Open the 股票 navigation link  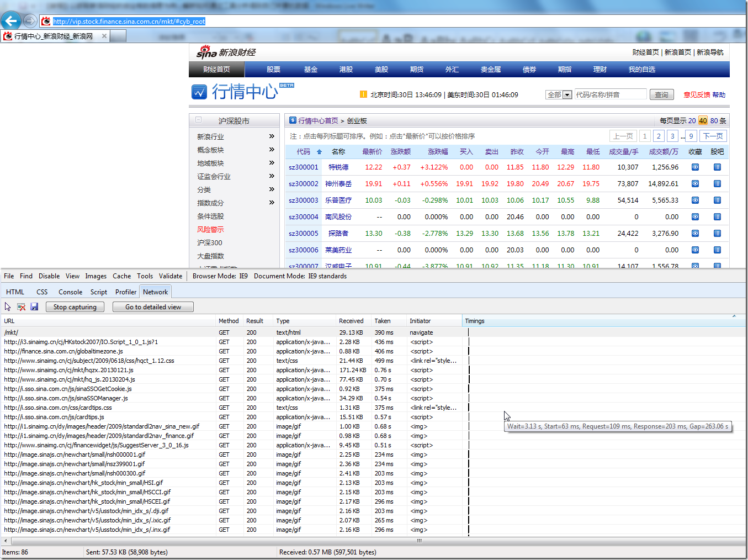click(273, 70)
